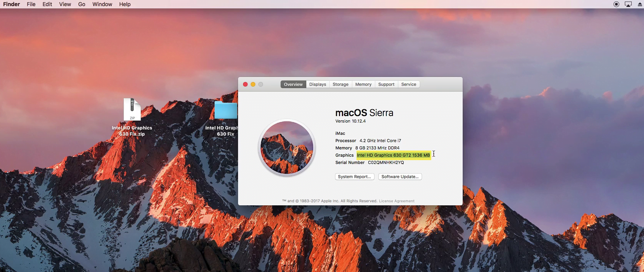The height and width of the screenshot is (272, 644).
Task: Open the File menu
Action: 31,4
